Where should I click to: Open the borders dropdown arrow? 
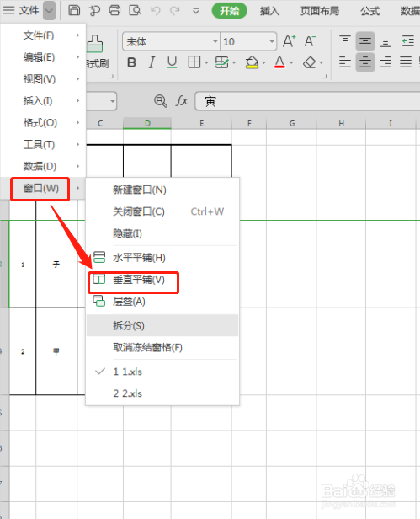206,62
